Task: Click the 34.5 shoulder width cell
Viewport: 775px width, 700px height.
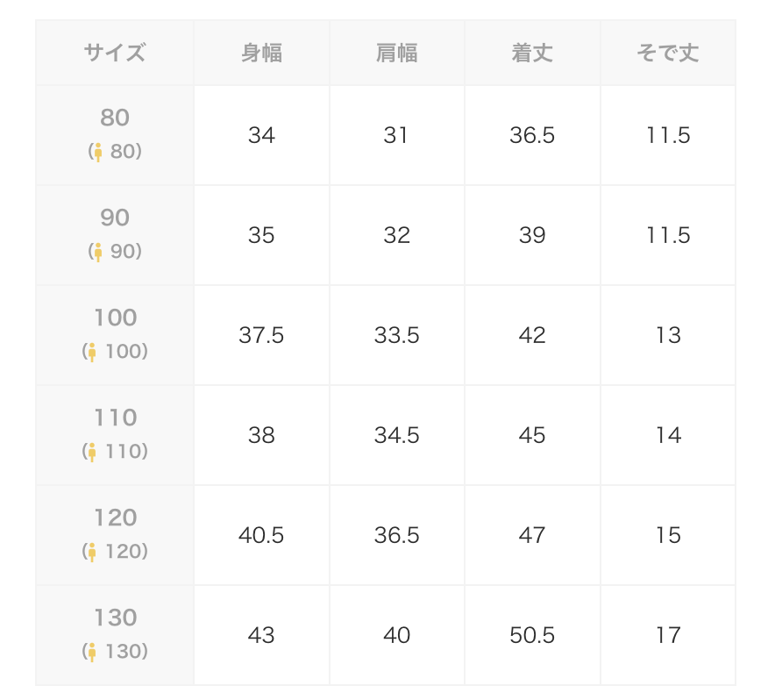Action: (x=397, y=435)
